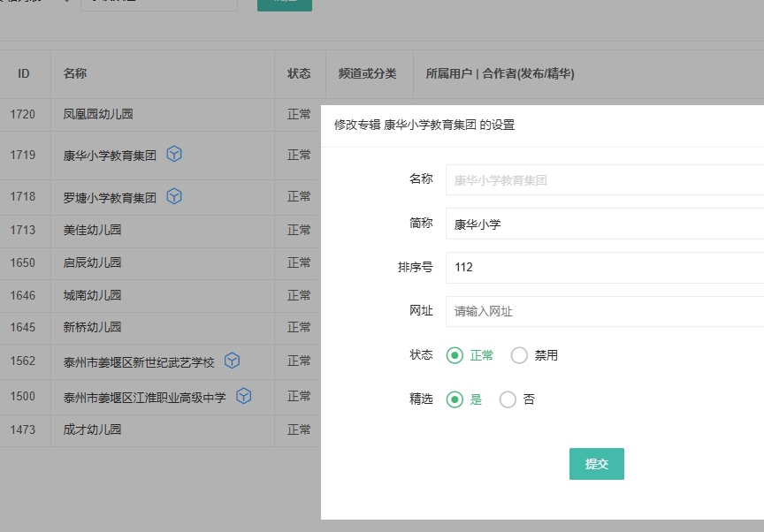
Task: Click the green button above the table
Action: [285, 4]
